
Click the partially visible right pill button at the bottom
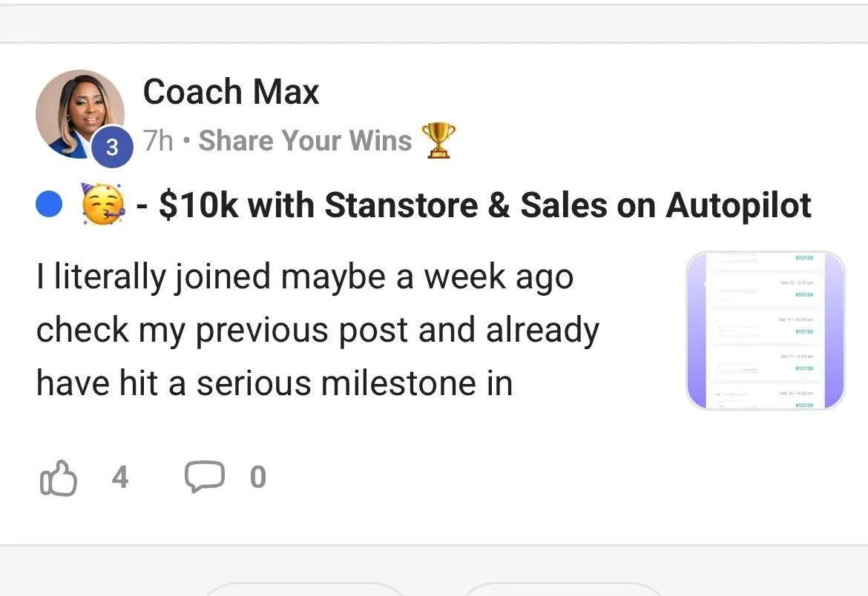[x=562, y=589]
